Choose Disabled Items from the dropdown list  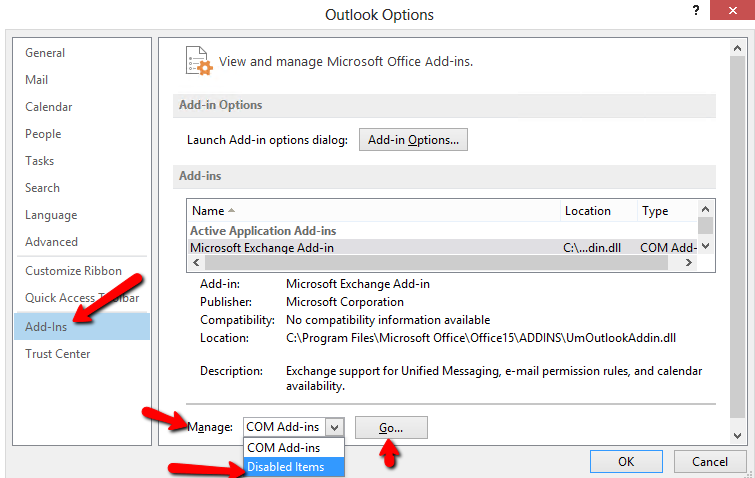pyautogui.click(x=294, y=467)
